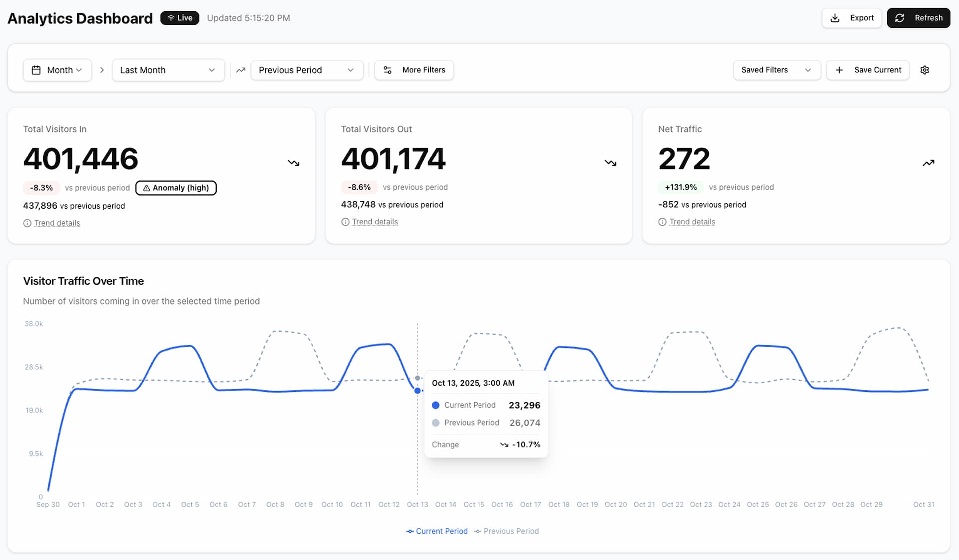Click the 401,446 visitors in value
959x560 pixels.
[81, 159]
